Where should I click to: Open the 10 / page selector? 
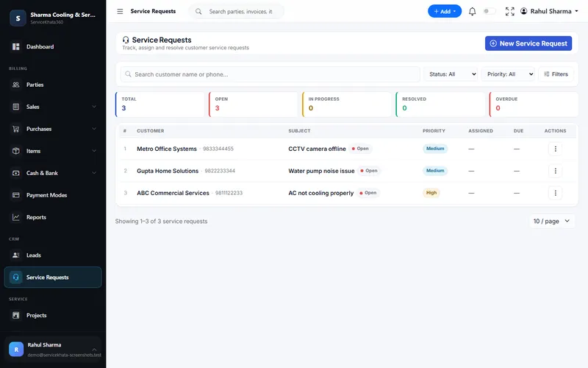point(551,222)
